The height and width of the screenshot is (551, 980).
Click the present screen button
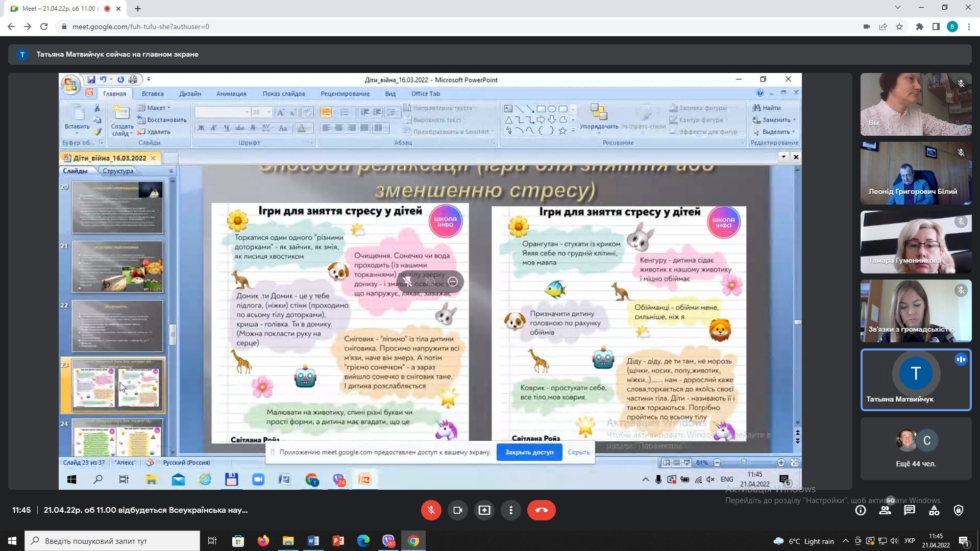[x=484, y=510]
